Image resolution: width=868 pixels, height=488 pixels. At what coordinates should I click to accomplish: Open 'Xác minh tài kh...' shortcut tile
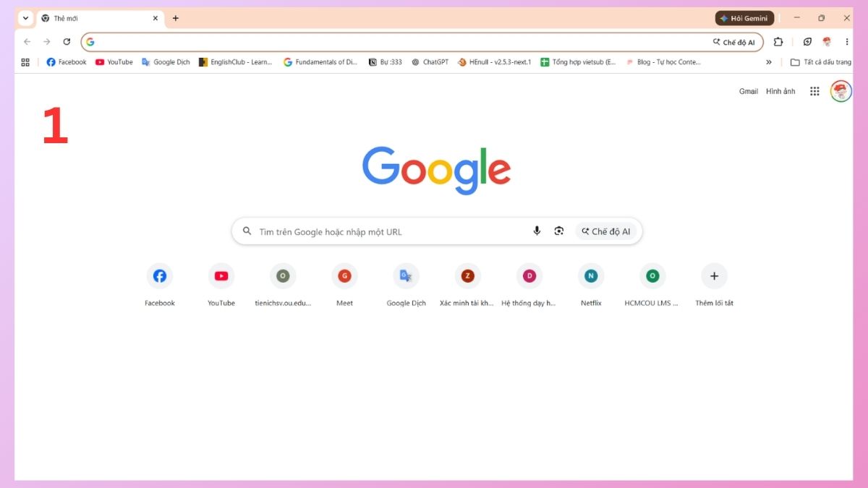[x=467, y=285]
